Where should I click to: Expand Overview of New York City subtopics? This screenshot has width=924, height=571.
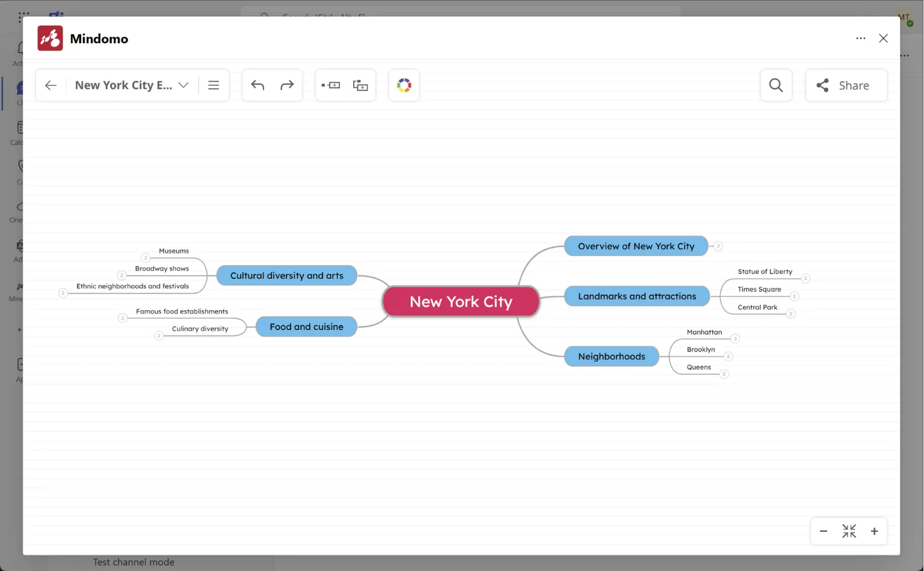tap(718, 246)
